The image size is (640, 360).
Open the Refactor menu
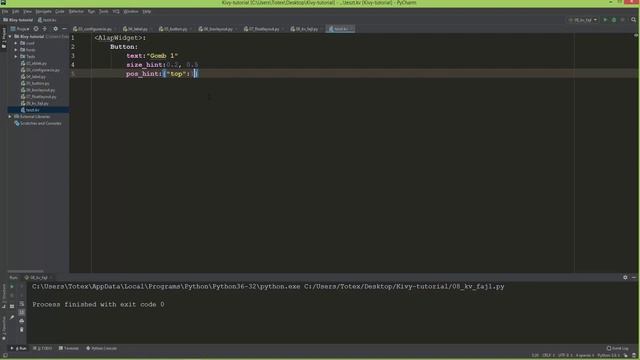(76, 11)
